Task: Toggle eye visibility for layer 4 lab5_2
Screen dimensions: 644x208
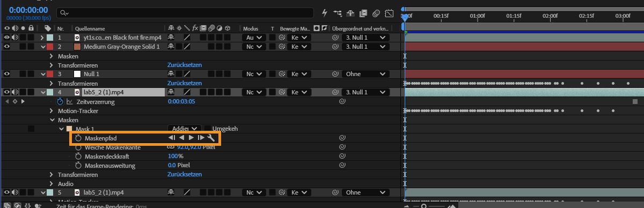Action: pyautogui.click(x=7, y=92)
